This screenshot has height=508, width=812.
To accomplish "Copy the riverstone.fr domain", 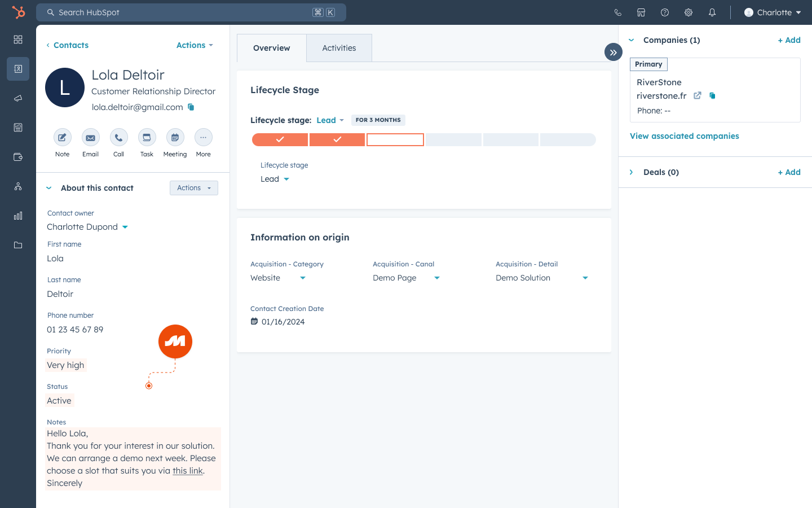I will point(712,95).
